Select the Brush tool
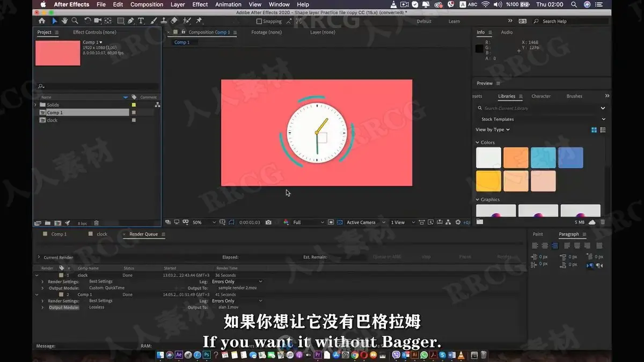 click(x=153, y=21)
